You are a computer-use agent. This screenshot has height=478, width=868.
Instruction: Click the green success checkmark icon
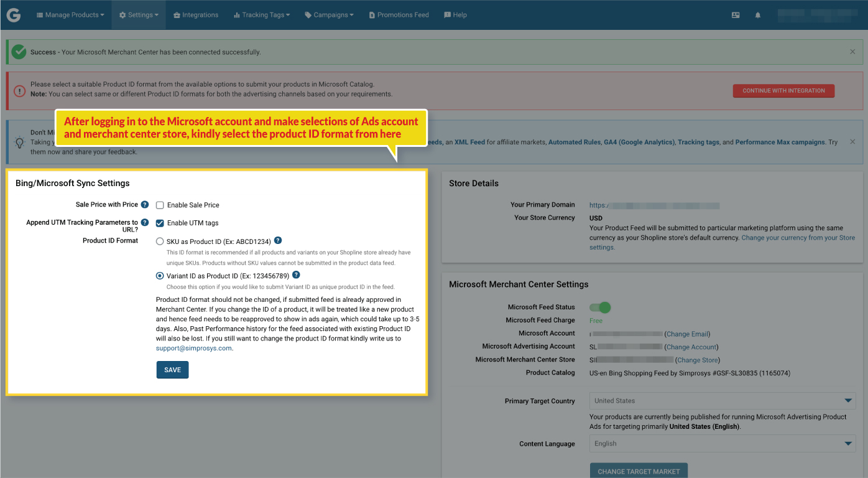click(19, 52)
